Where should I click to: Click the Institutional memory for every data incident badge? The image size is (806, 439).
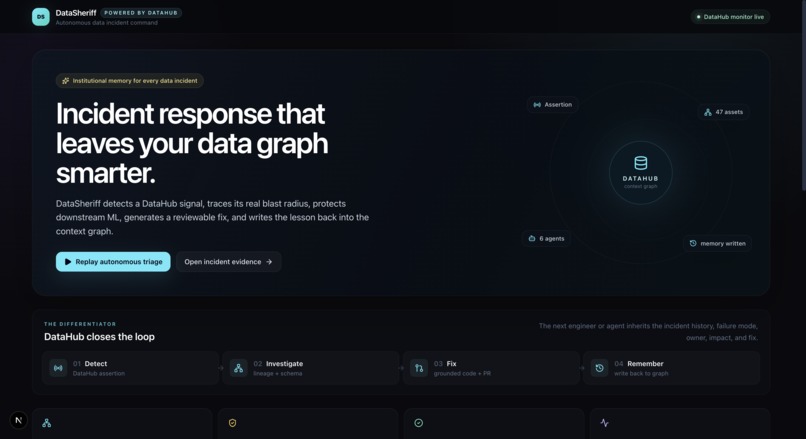[x=130, y=81]
